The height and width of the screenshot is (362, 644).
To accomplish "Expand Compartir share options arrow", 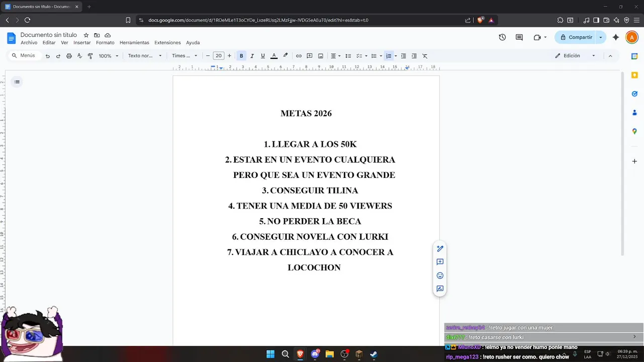I will 601,37.
